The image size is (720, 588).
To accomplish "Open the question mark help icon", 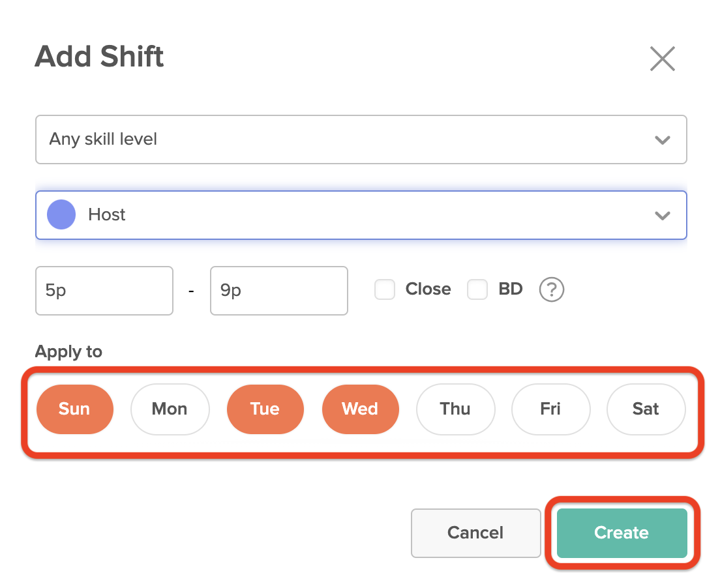I will point(552,289).
